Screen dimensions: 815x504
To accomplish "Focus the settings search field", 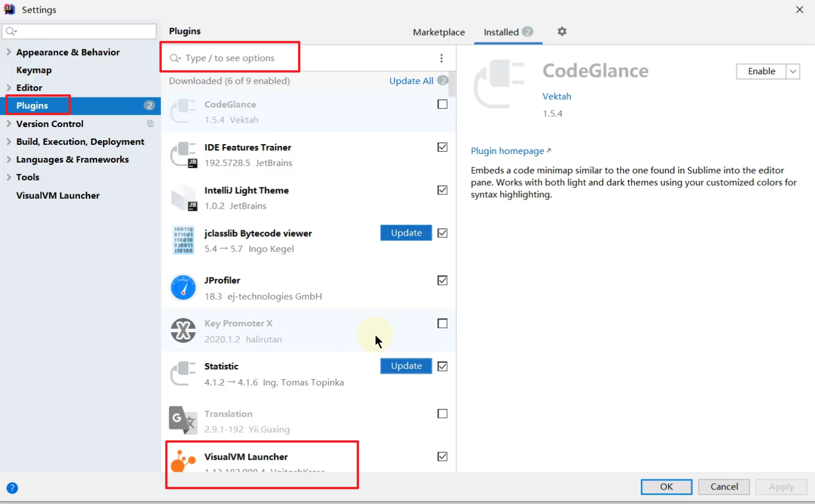I will pyautogui.click(x=79, y=31).
